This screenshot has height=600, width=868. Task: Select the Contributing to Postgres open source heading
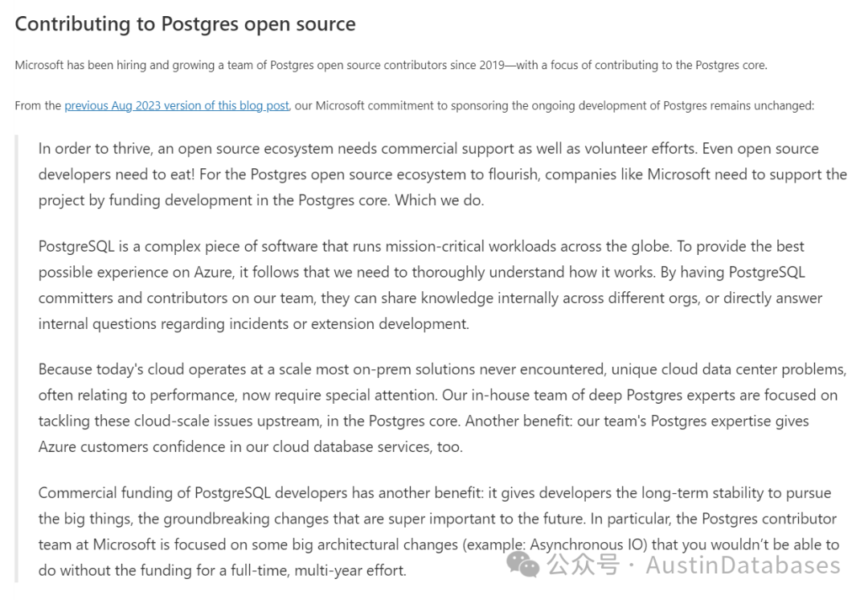point(185,24)
